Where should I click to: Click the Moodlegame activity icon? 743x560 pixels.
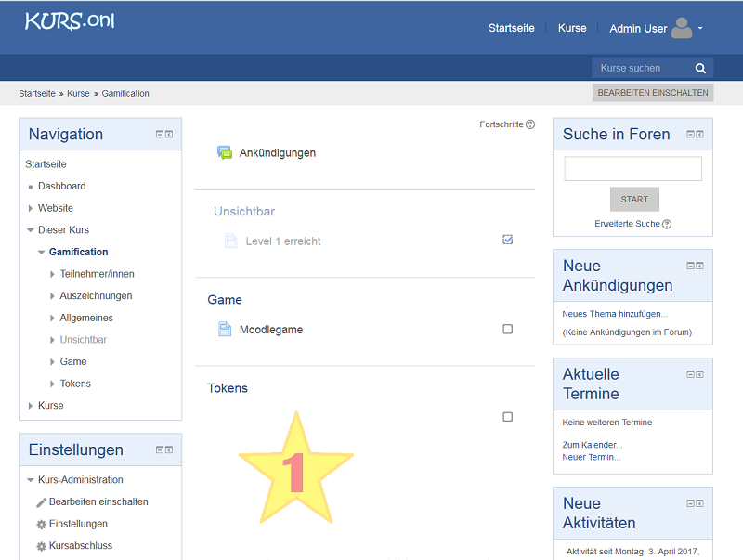[x=225, y=329]
